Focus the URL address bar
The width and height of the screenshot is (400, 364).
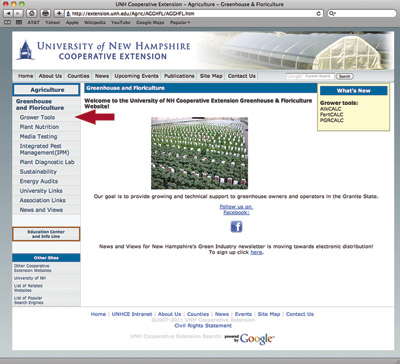[x=193, y=13]
